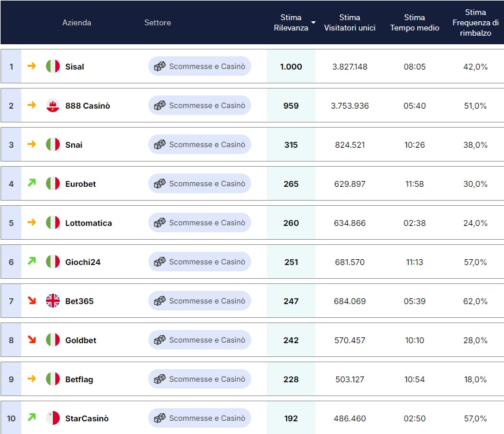Click the orange arrow in Lottomatica row
The height and width of the screenshot is (434, 504).
[x=32, y=222]
